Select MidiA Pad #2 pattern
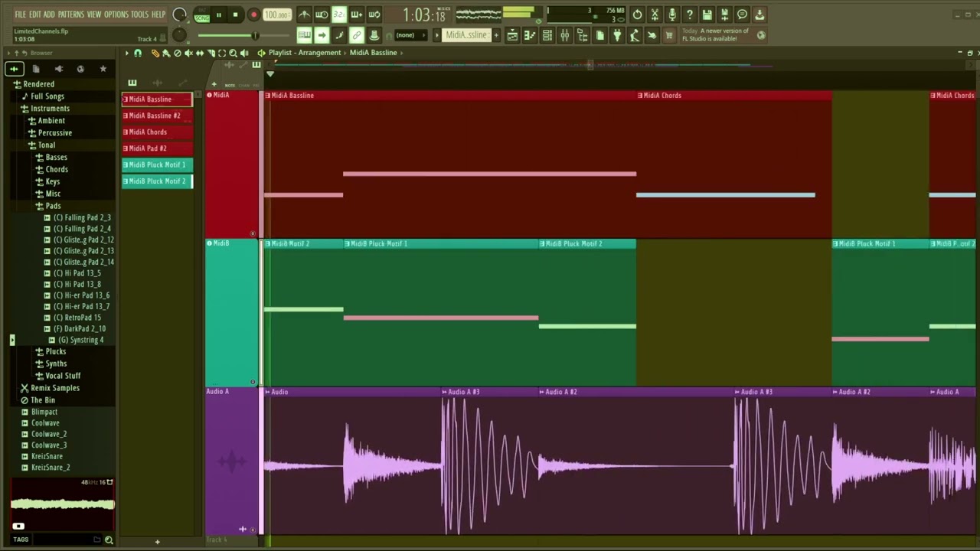Viewport: 980px width, 551px height. (157, 148)
